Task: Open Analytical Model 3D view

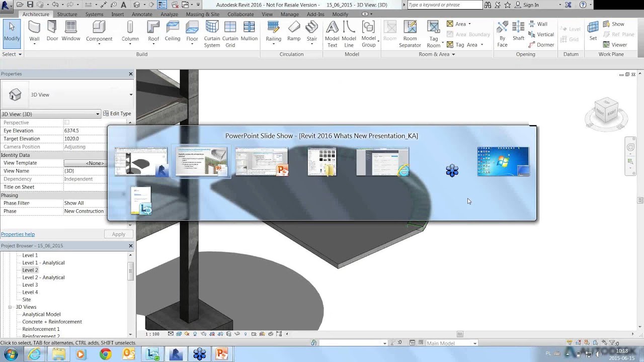Action: (41, 314)
